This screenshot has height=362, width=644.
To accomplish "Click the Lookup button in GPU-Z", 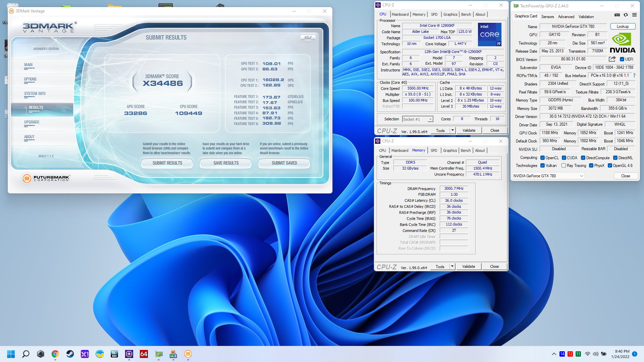I will 623,26.
